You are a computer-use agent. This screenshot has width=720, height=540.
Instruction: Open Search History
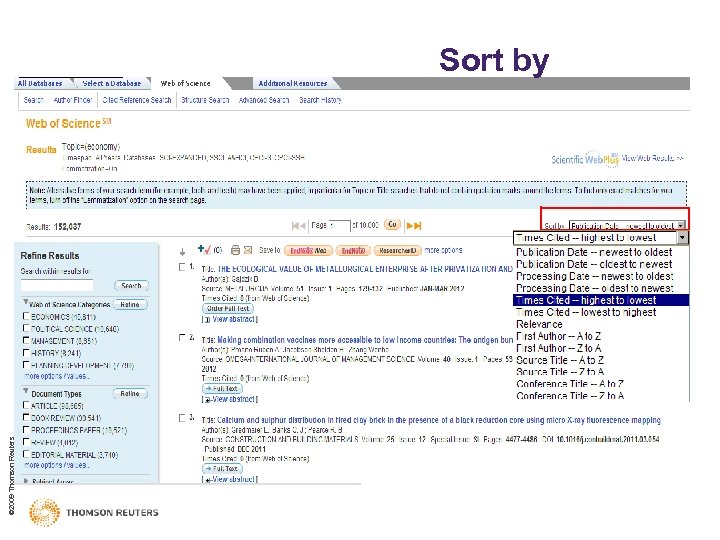[x=320, y=100]
